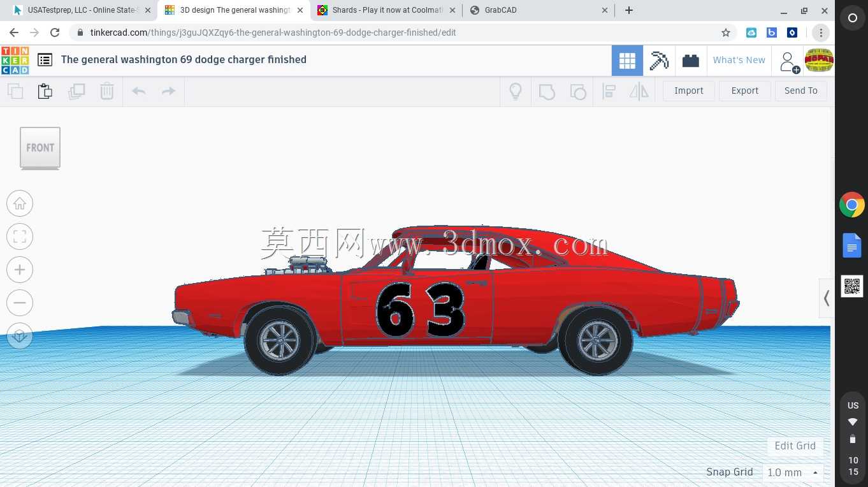Viewport: 868px width, 487px height.
Task: Click Fit all in view icon
Action: pos(20,236)
